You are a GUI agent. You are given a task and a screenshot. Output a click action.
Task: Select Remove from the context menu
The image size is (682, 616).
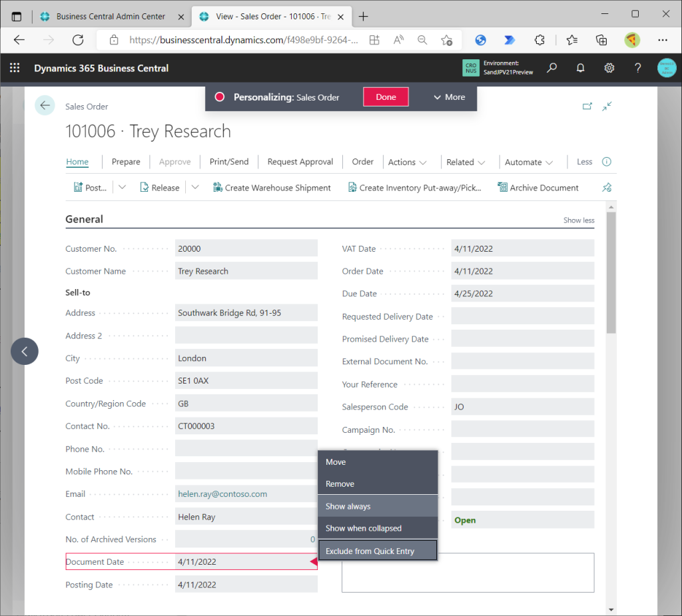point(378,483)
